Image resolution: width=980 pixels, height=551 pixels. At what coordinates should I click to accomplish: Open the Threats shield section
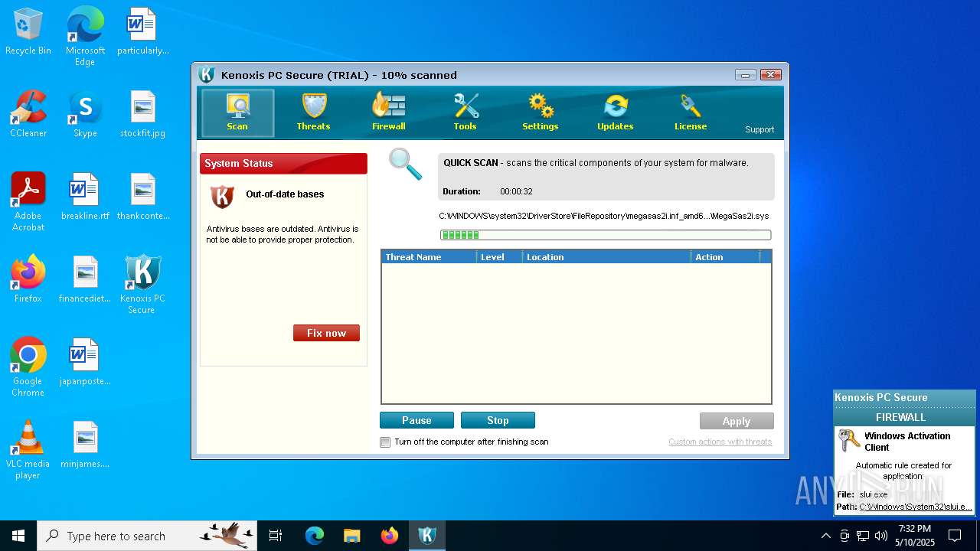(313, 112)
